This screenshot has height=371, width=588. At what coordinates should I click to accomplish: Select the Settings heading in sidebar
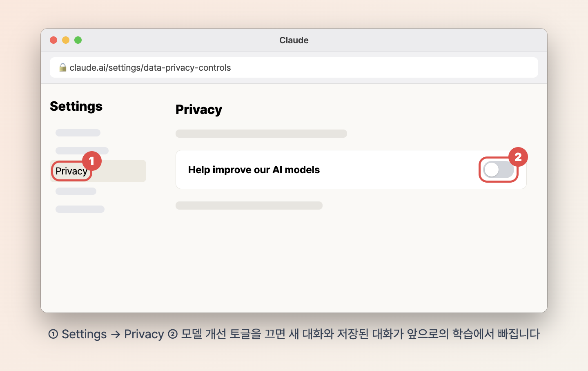[76, 106]
